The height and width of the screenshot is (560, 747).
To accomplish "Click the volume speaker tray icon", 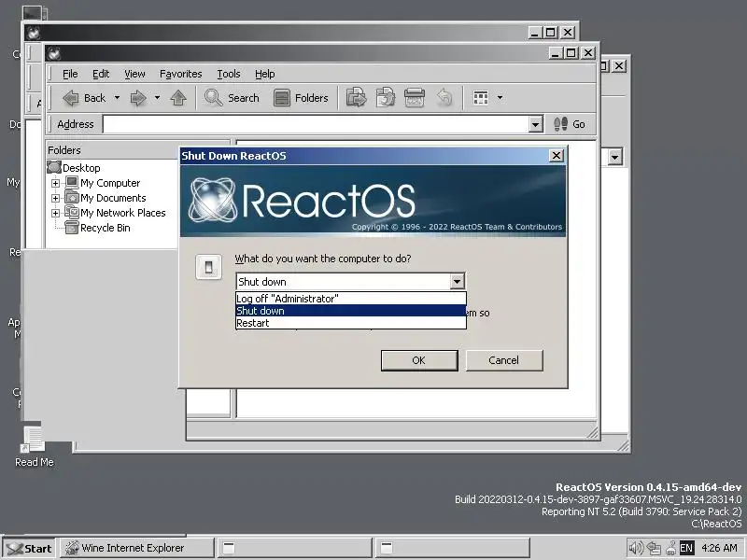I will tap(636, 548).
